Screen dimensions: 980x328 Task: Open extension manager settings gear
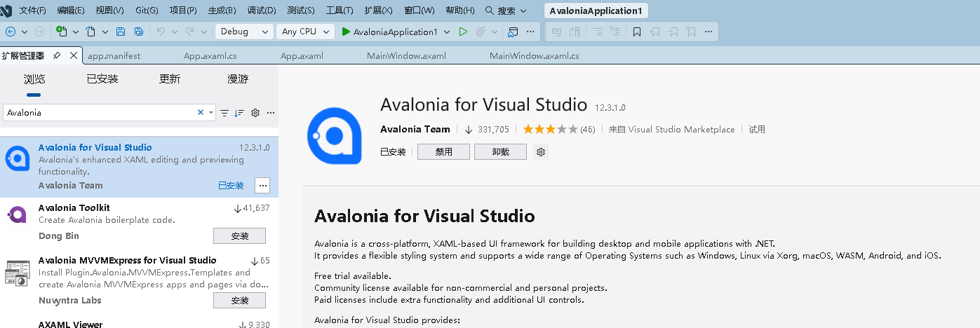coord(255,113)
